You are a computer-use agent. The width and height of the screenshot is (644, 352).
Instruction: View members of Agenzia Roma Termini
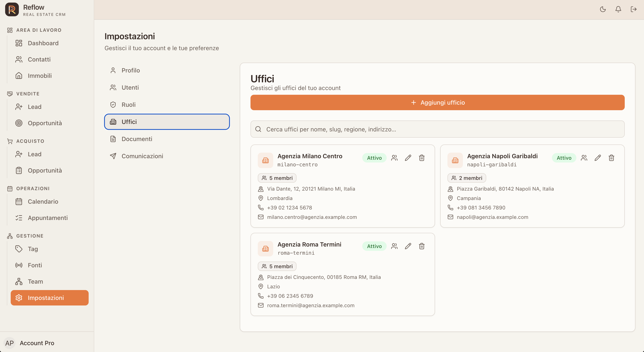tap(394, 246)
